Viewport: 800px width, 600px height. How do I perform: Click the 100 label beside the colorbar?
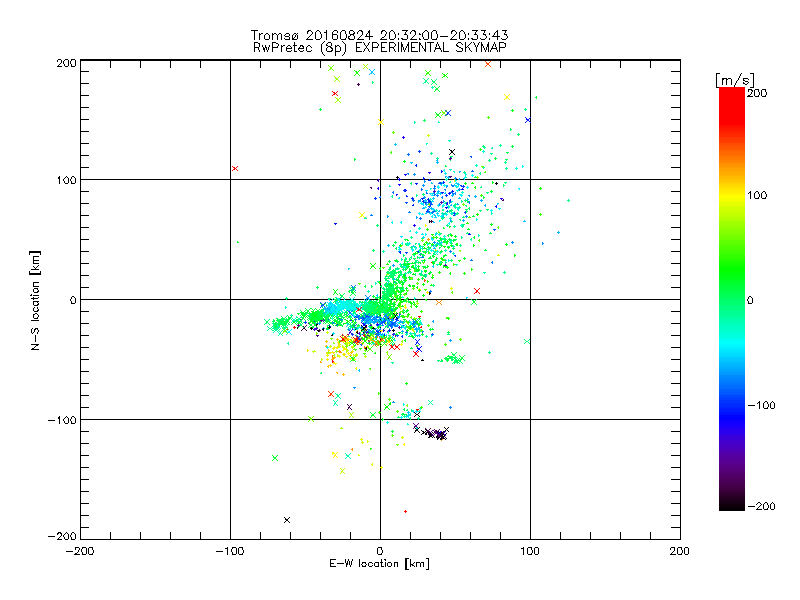coord(757,195)
